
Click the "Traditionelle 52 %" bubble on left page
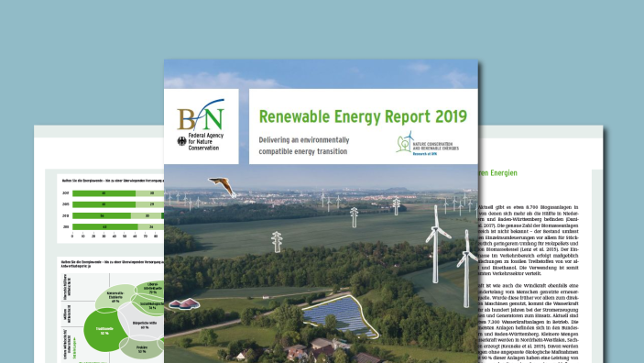105,330
